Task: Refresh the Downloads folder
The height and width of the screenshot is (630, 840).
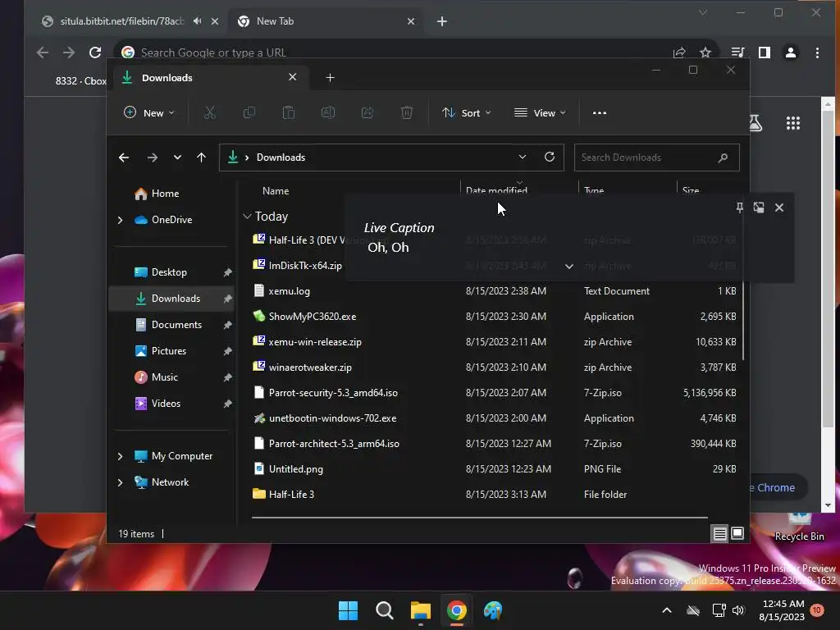Action: [549, 157]
